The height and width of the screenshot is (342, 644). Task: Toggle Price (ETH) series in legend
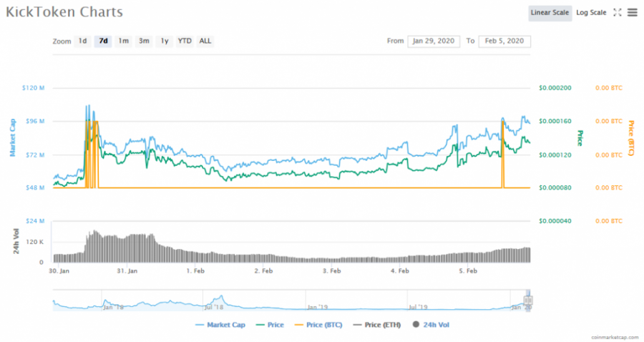coord(377,325)
